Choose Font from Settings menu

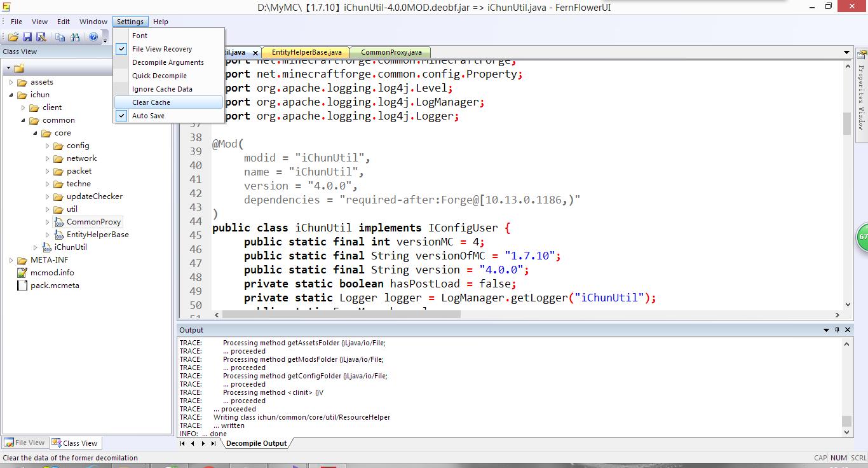tap(169, 36)
